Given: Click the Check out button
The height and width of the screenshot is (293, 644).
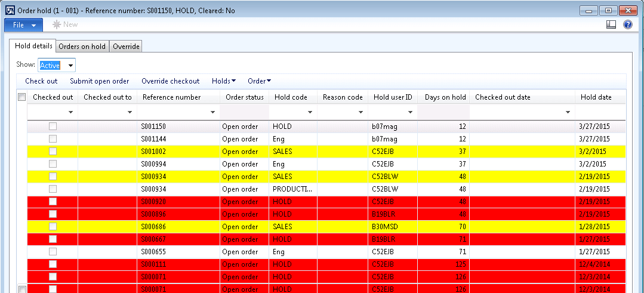Looking at the screenshot, I should [41, 81].
